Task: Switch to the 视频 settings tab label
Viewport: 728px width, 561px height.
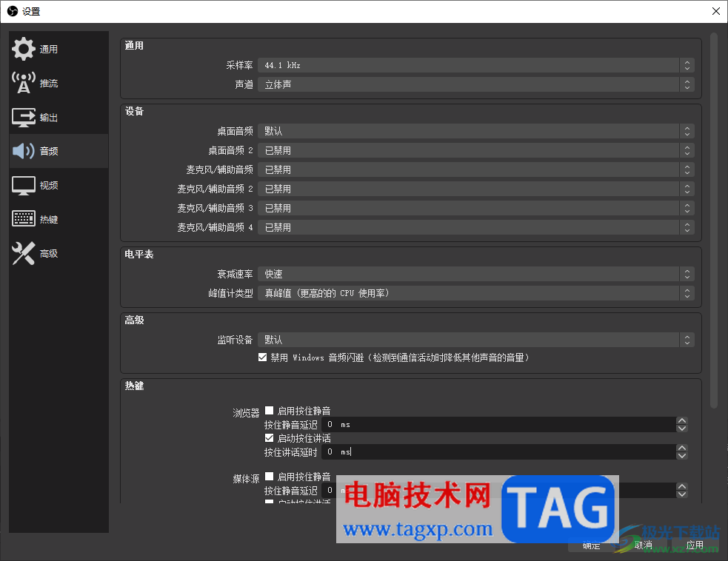Action: pyautogui.click(x=49, y=185)
